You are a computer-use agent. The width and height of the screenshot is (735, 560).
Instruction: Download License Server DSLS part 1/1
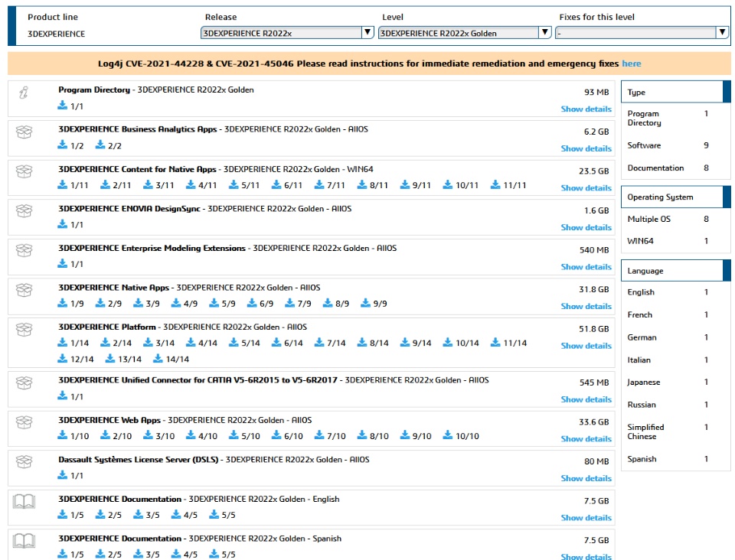click(x=70, y=475)
